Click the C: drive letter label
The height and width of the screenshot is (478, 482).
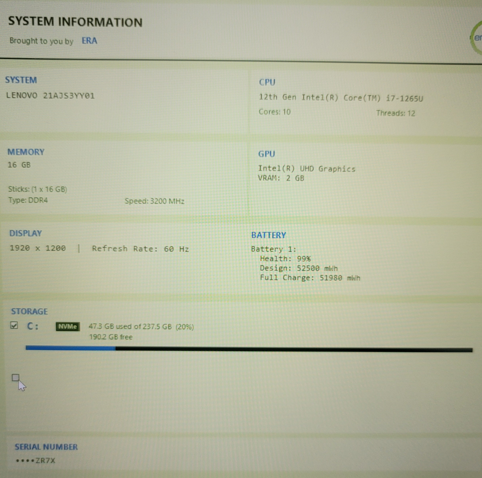click(x=33, y=326)
